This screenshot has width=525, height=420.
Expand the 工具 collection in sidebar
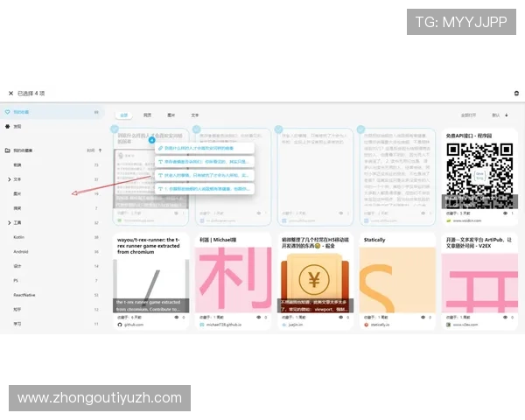click(9, 223)
